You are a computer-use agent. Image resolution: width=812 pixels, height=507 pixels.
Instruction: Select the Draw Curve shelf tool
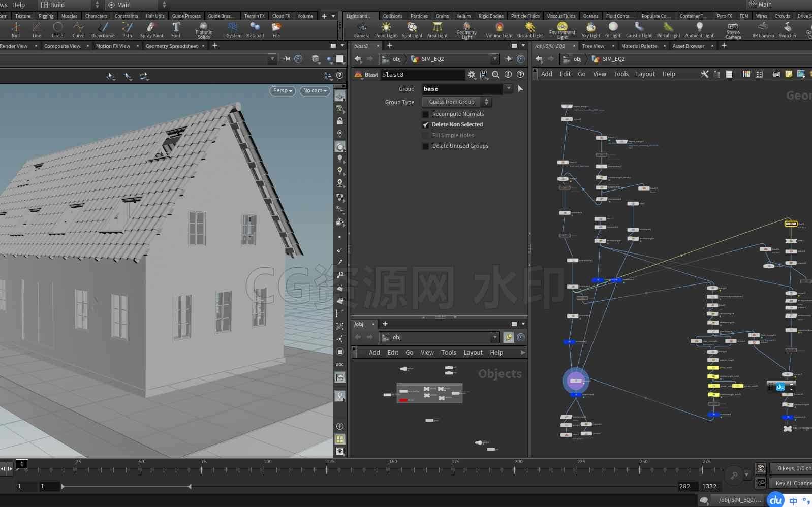[x=103, y=30]
